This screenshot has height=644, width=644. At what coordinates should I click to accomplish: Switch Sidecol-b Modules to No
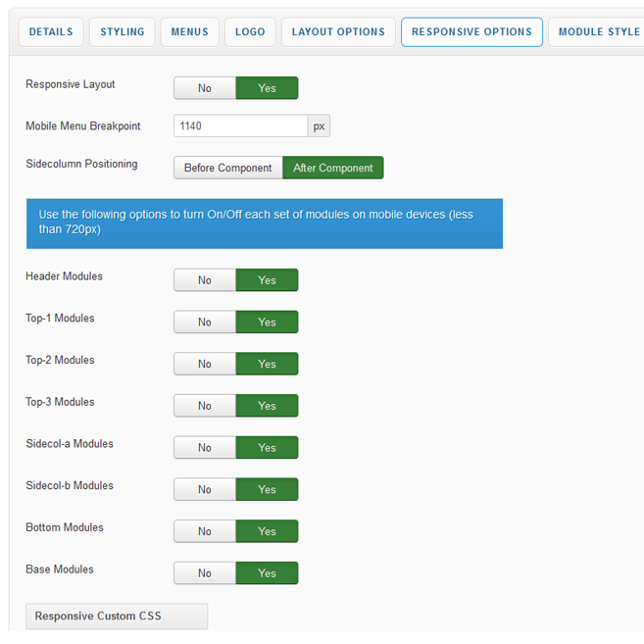tap(205, 489)
